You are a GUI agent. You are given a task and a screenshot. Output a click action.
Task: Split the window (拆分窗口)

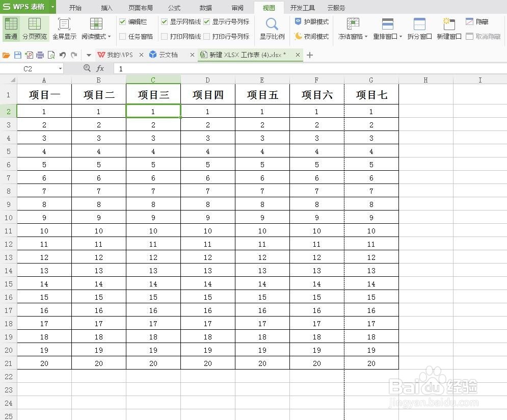[419, 29]
